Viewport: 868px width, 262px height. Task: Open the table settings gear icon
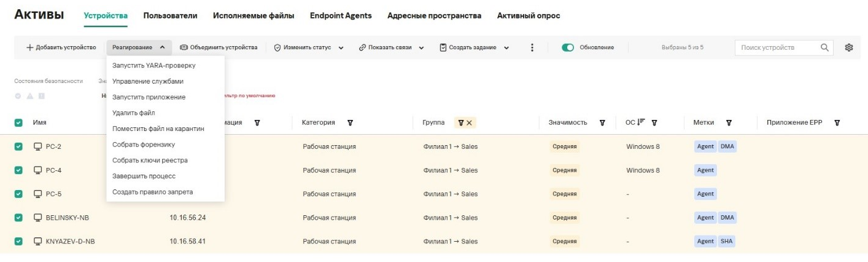(x=850, y=47)
